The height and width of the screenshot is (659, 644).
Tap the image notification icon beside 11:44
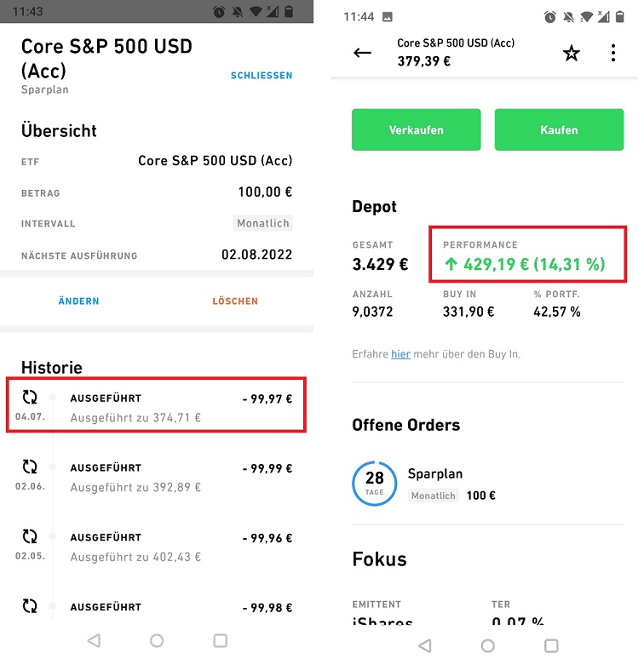tap(387, 17)
